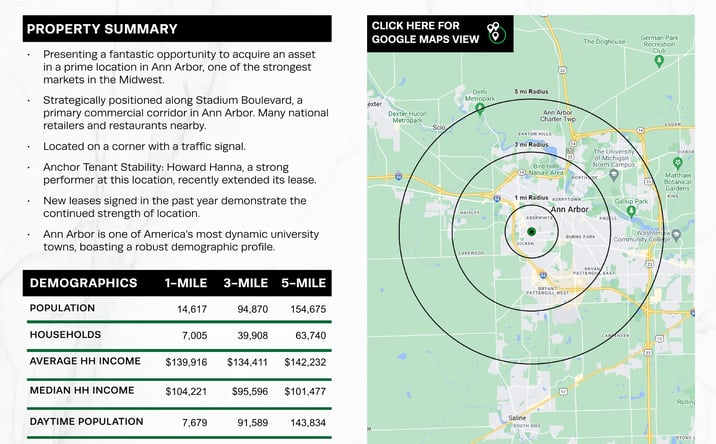This screenshot has width=716, height=444.
Task: Select the 5-Mile column header
Action: click(304, 283)
